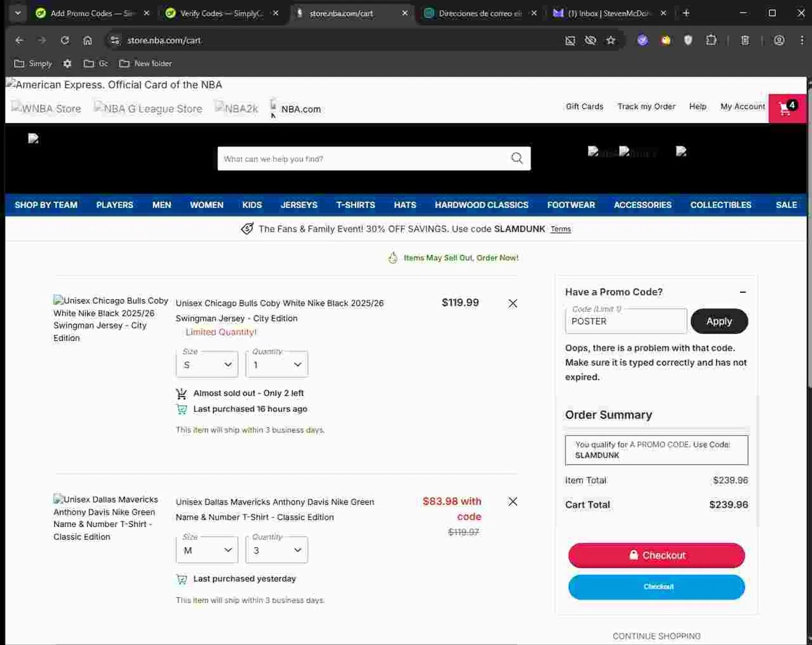Bookmark this page with the star icon
The height and width of the screenshot is (645, 812).
[611, 40]
